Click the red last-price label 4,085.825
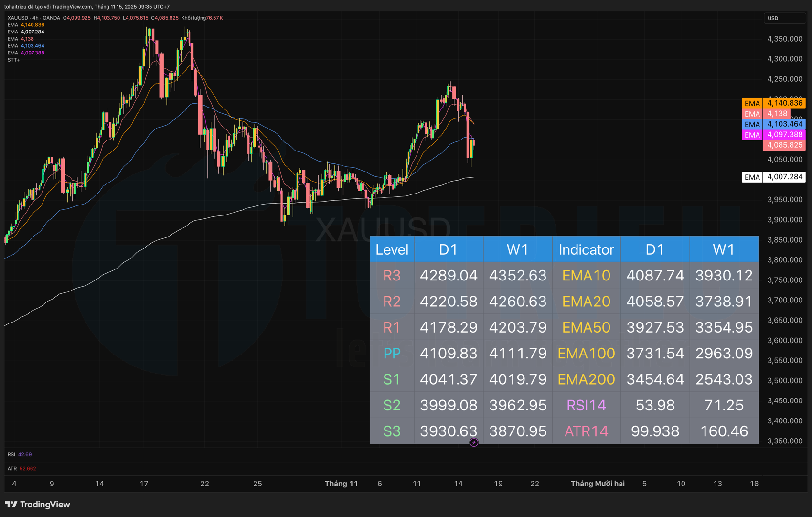This screenshot has height=517, width=812. pyautogui.click(x=784, y=145)
